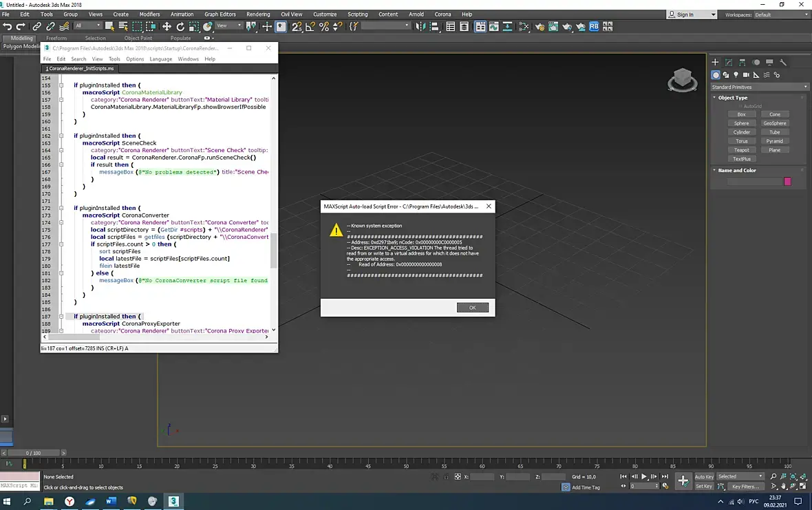Click the Redo arrow icon
The image size is (812, 510).
pyautogui.click(x=21, y=26)
